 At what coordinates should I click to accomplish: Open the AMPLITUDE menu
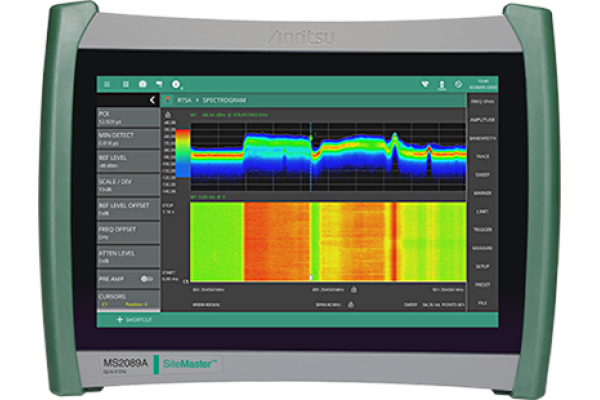pos(483,120)
